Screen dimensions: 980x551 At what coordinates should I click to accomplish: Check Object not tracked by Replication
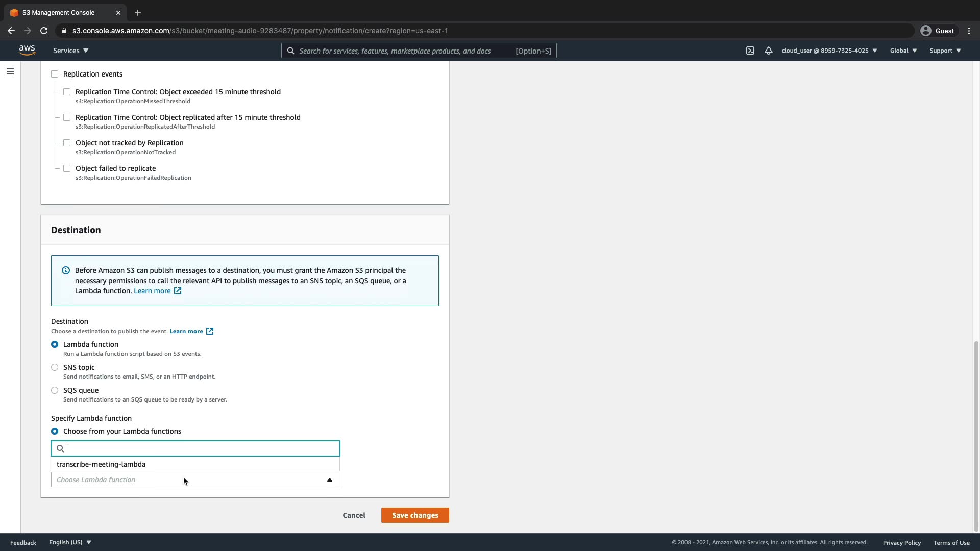tap(67, 143)
